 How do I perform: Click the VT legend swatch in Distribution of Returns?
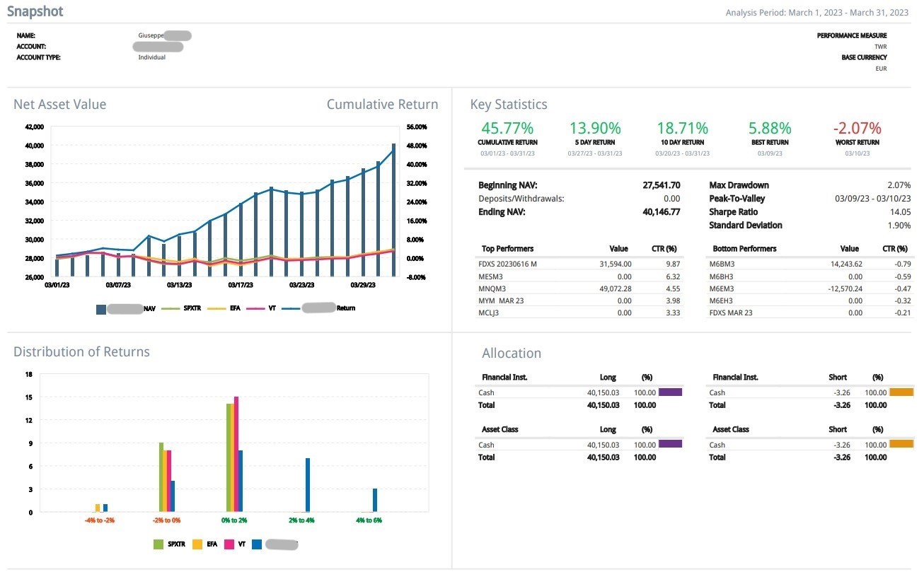(x=229, y=544)
